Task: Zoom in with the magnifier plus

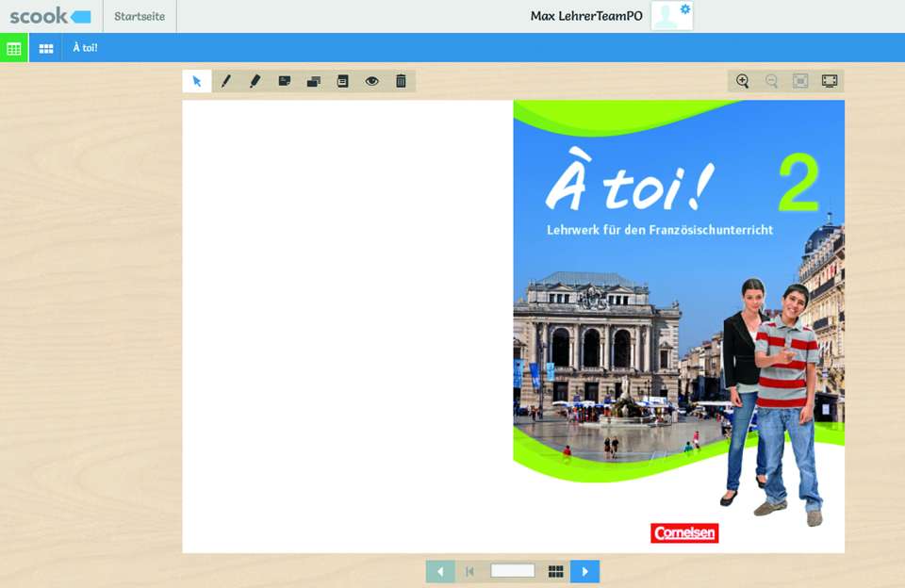Action: [743, 81]
